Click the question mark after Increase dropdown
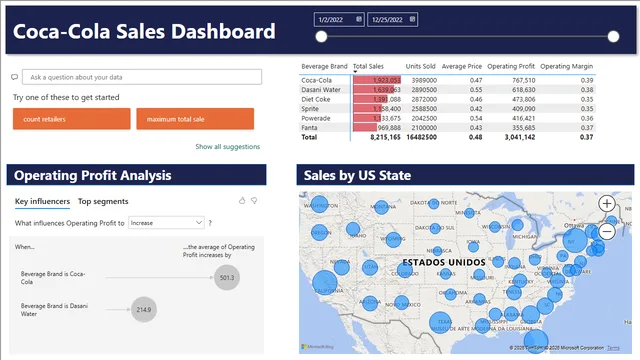Screen dimensions: 640x360 tap(210, 223)
